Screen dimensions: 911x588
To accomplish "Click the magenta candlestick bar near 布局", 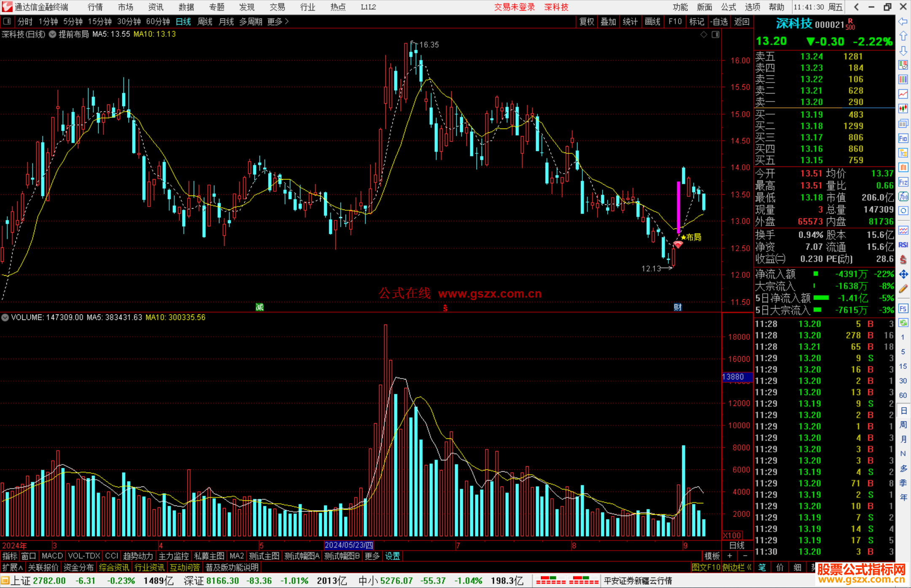I will 678,207.
